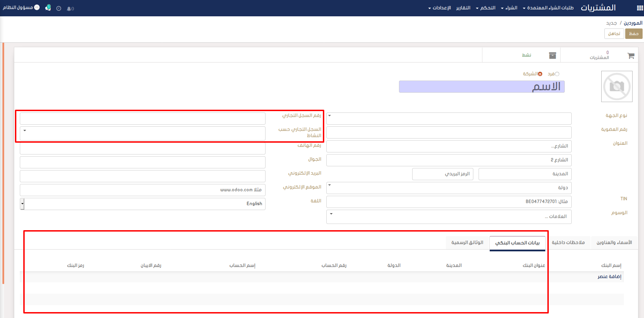This screenshot has height=318, width=644.
Task: Click the إضافة عنصر add item link
Action: (x=609, y=276)
